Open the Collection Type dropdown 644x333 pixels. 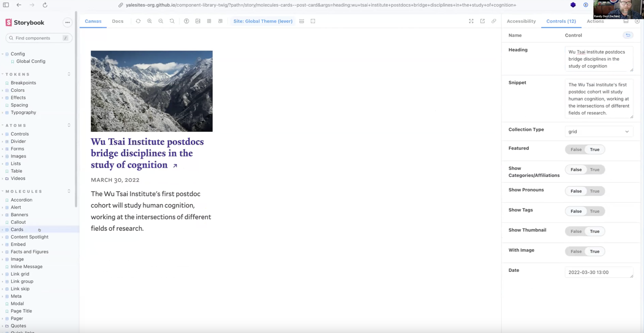pyautogui.click(x=599, y=132)
